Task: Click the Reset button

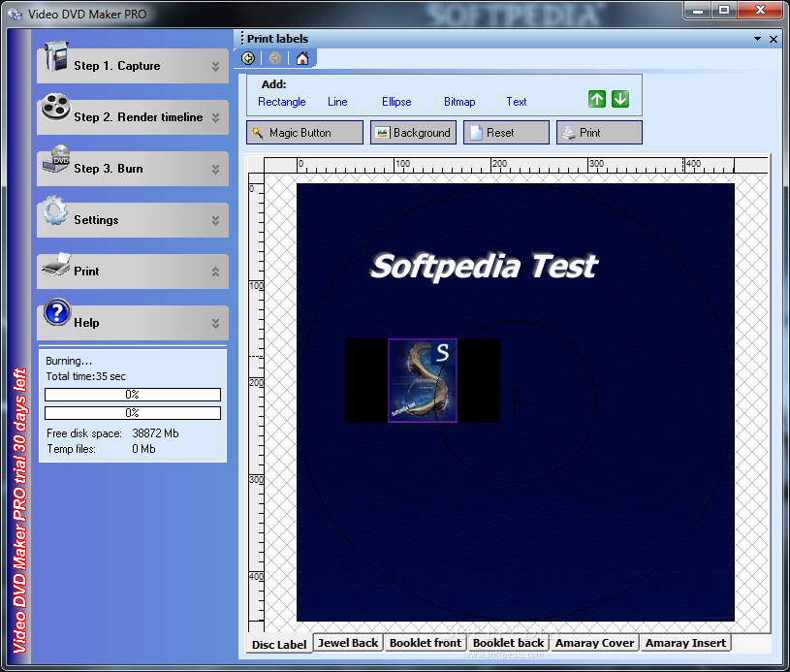Action: 506,133
